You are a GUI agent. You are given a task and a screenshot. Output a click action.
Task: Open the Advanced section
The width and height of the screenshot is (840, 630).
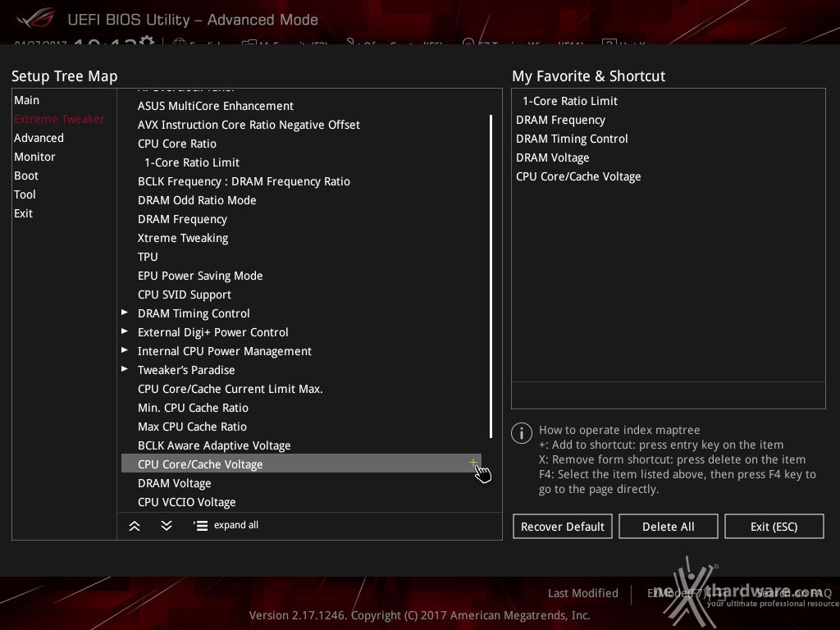39,138
